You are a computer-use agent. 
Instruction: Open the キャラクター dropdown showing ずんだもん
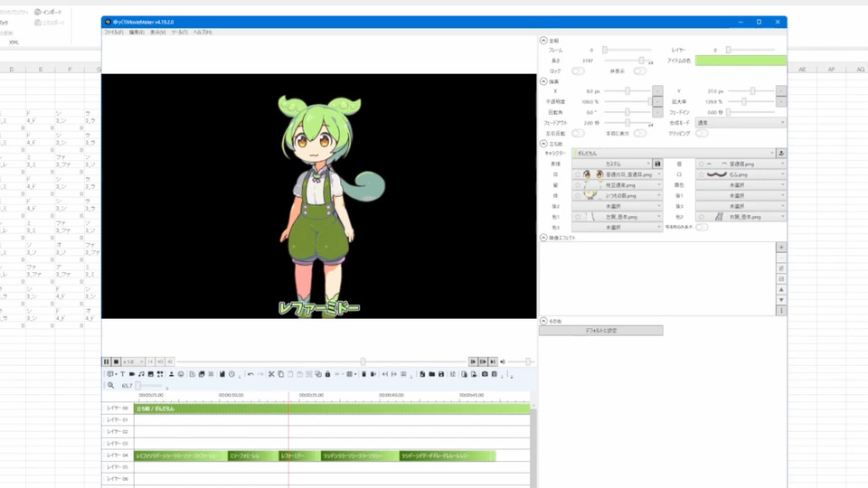(x=674, y=154)
